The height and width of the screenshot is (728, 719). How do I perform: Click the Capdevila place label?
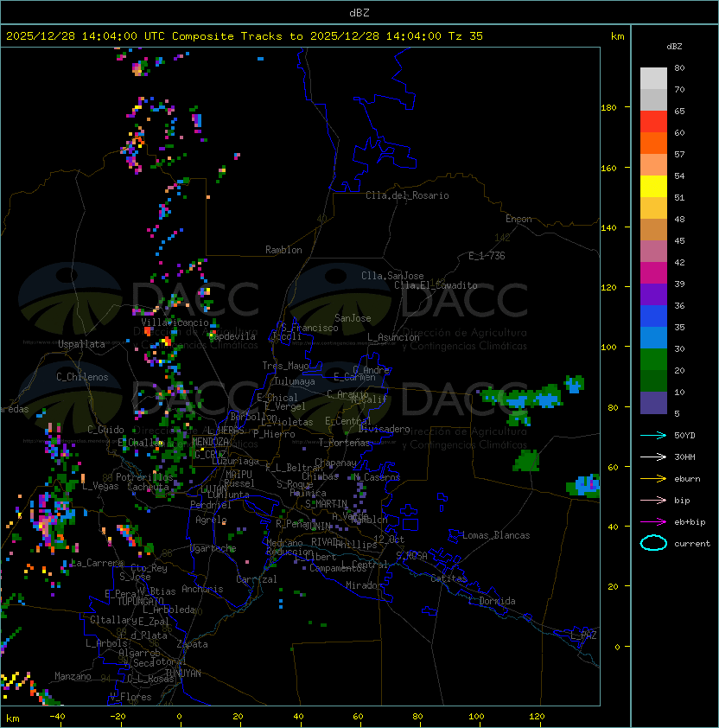[232, 336]
